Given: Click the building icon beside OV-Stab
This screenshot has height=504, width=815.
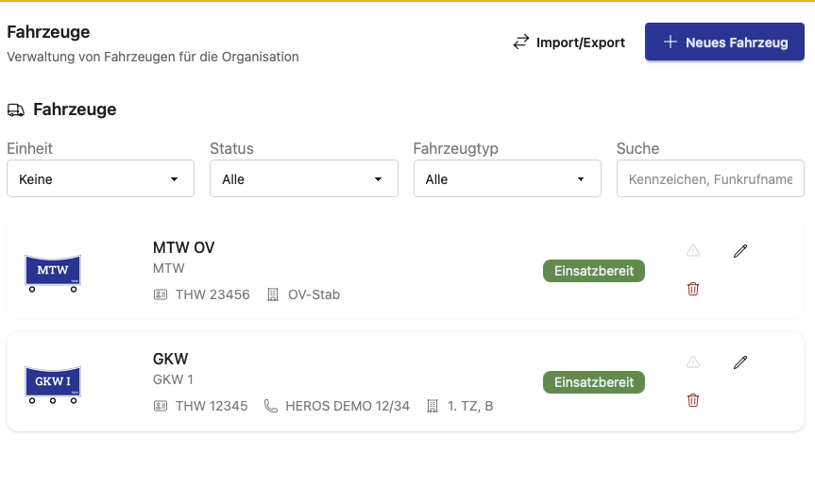Looking at the screenshot, I should [273, 294].
